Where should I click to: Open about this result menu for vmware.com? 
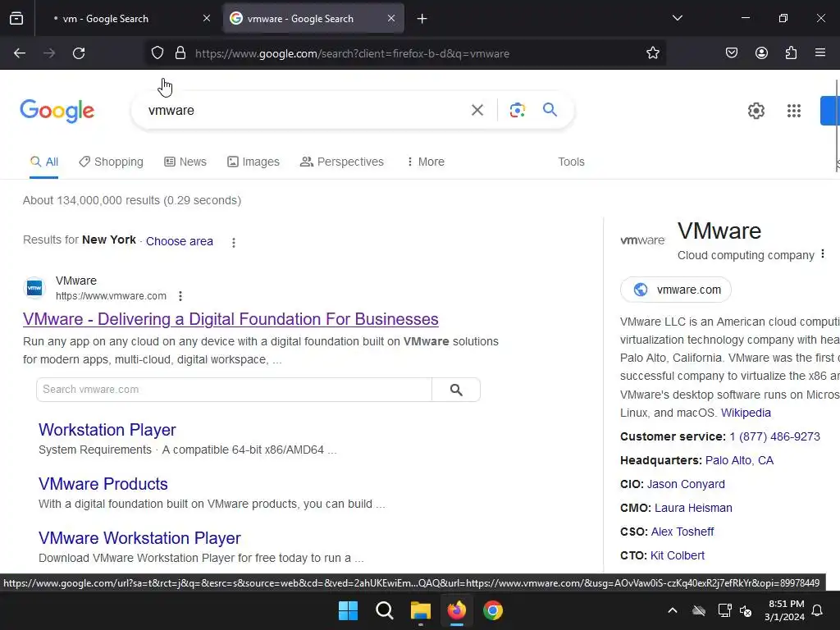coord(180,296)
